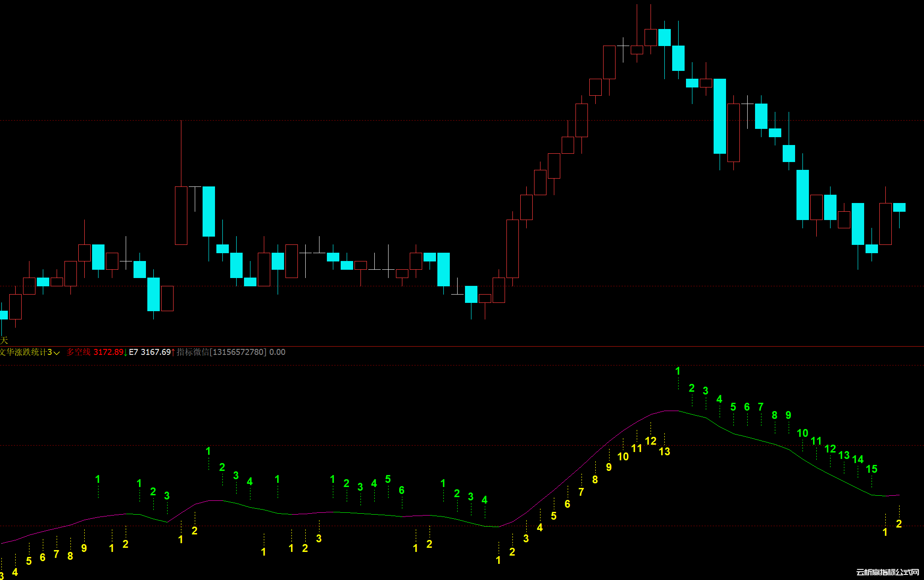The image size is (924, 580).
Task: Select the yellow 13 count marker
Action: coord(664,452)
